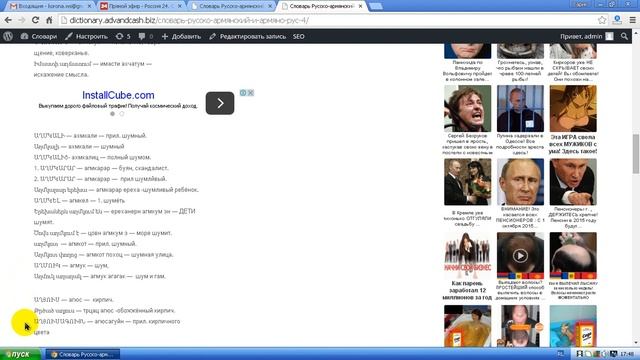Image resolution: width=640 pixels, height=360 pixels.
Task: Switch to the Прямой эфир Россия 24 tab
Action: point(141,6)
